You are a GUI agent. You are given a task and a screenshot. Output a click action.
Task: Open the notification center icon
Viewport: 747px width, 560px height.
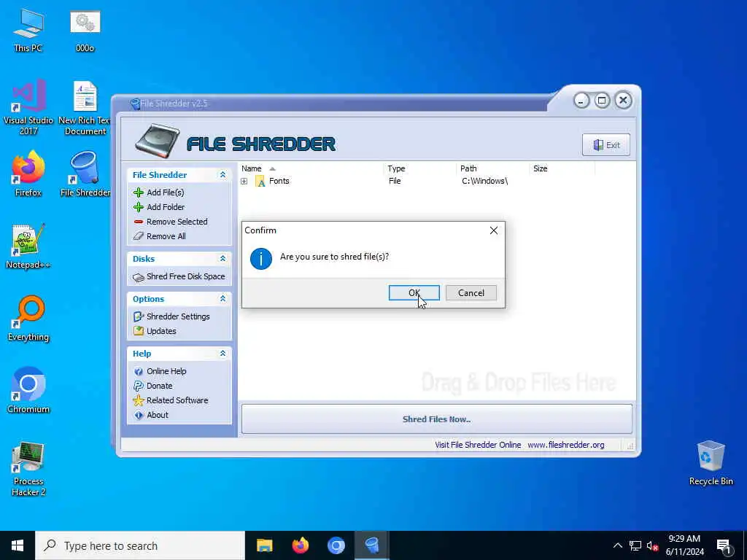[x=724, y=545]
